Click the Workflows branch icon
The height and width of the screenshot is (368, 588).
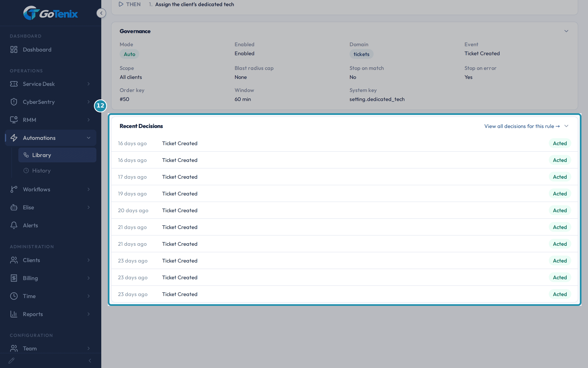14,189
